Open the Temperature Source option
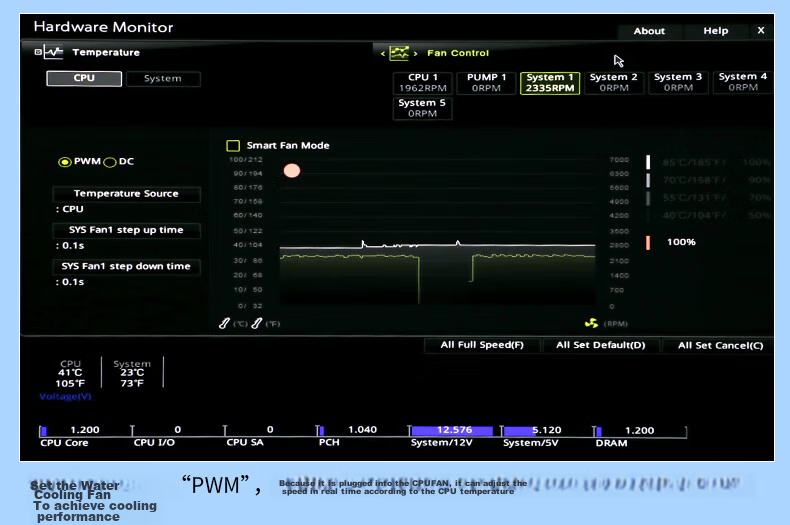Screen dimensions: 790x525 tap(126, 193)
